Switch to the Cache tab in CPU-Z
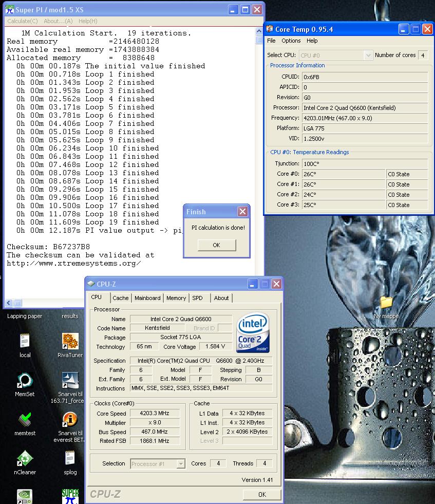The width and height of the screenshot is (435, 504). coord(120,298)
